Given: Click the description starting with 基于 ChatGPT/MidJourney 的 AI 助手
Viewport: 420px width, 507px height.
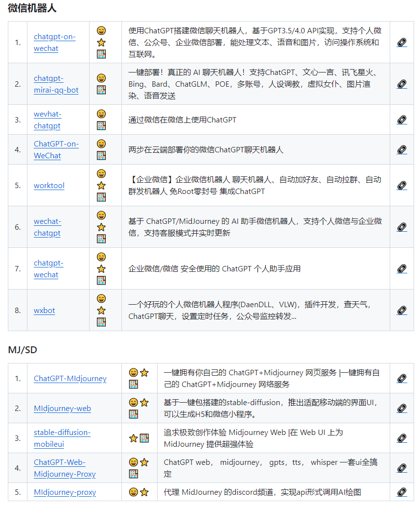Looking at the screenshot, I should 255,227.
